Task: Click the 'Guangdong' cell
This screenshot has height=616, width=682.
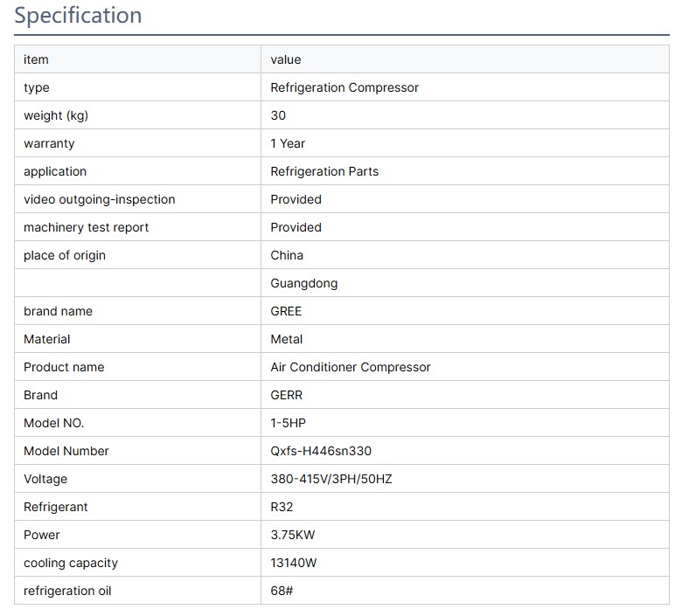Action: pos(303,283)
